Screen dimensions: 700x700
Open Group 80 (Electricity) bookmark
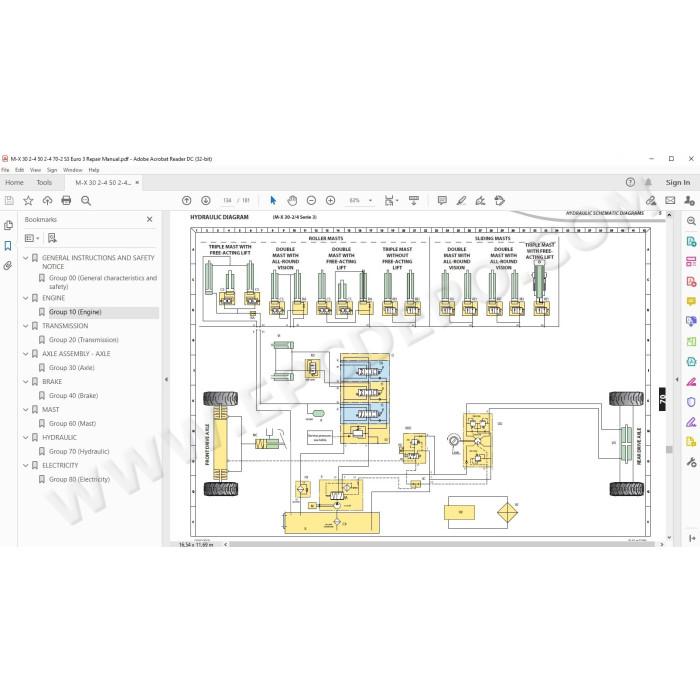79,479
